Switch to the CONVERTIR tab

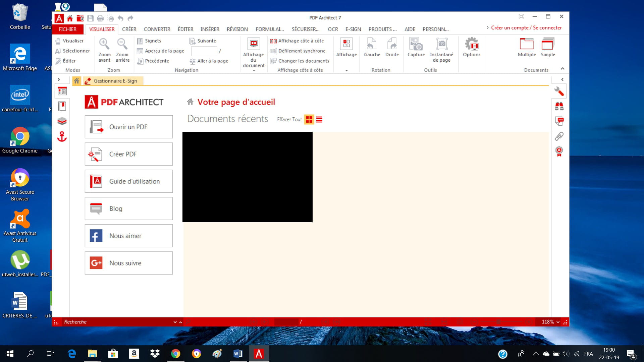click(157, 29)
